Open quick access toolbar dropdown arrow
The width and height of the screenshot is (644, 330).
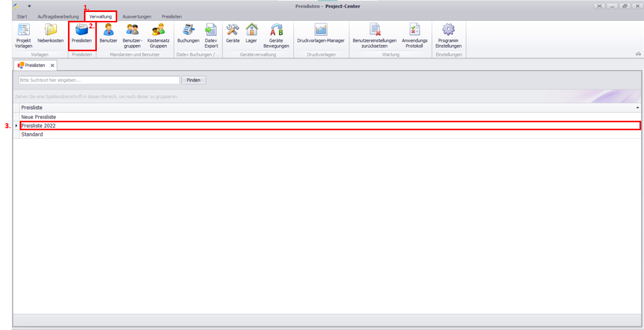(x=29, y=6)
